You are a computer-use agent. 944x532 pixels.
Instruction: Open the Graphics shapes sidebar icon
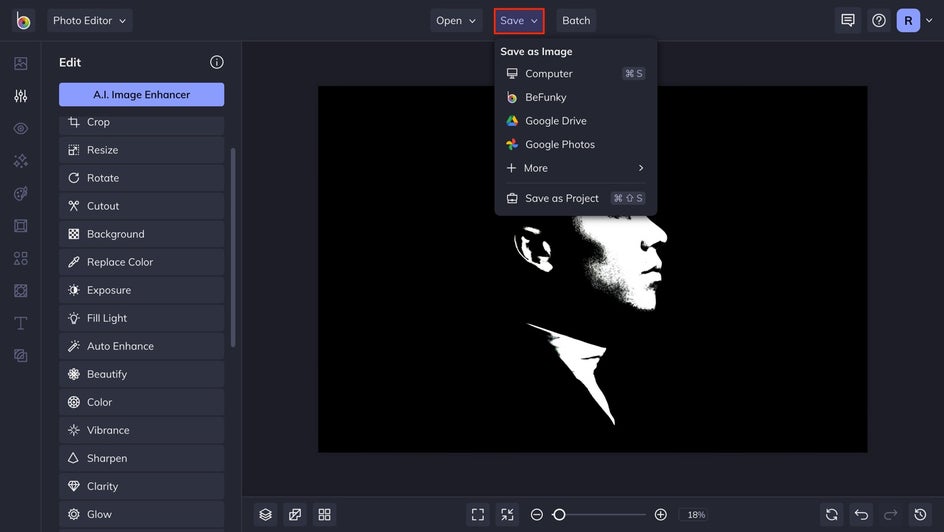coord(20,258)
